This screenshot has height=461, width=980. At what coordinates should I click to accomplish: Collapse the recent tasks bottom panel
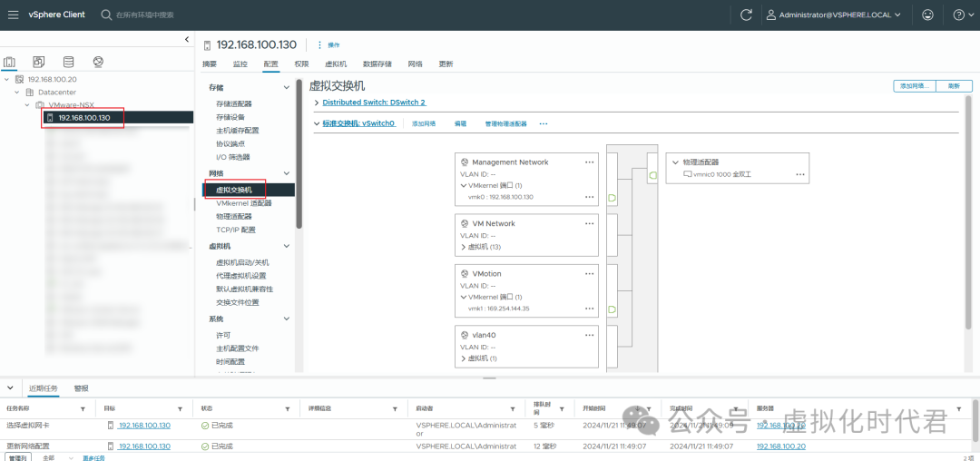[x=9, y=387]
